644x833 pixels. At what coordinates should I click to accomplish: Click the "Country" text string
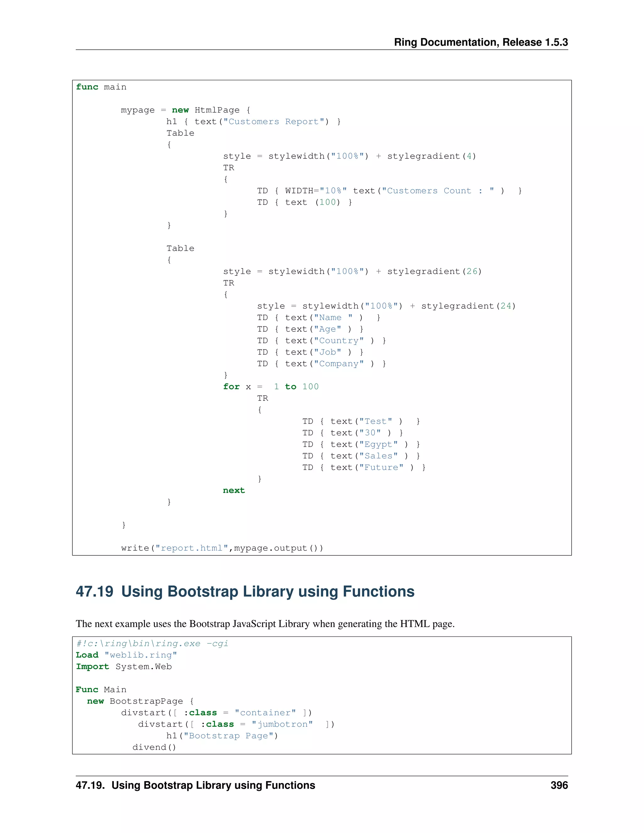tap(339, 341)
